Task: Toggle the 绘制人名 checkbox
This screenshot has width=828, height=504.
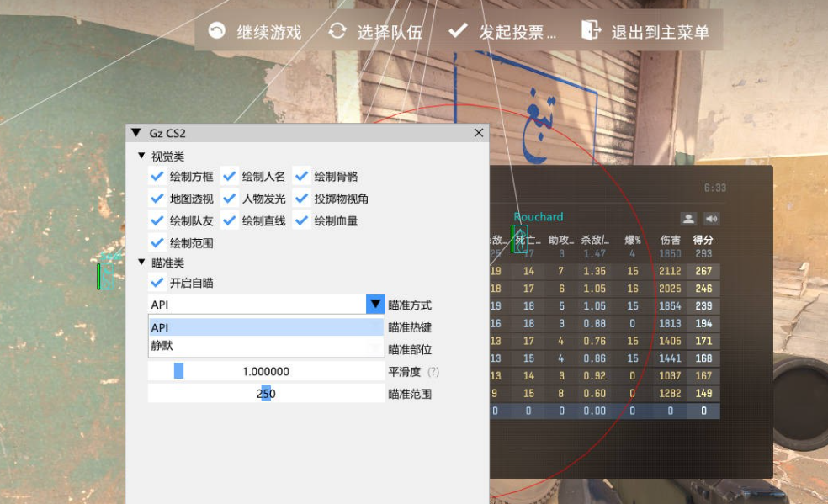Action: (x=229, y=176)
